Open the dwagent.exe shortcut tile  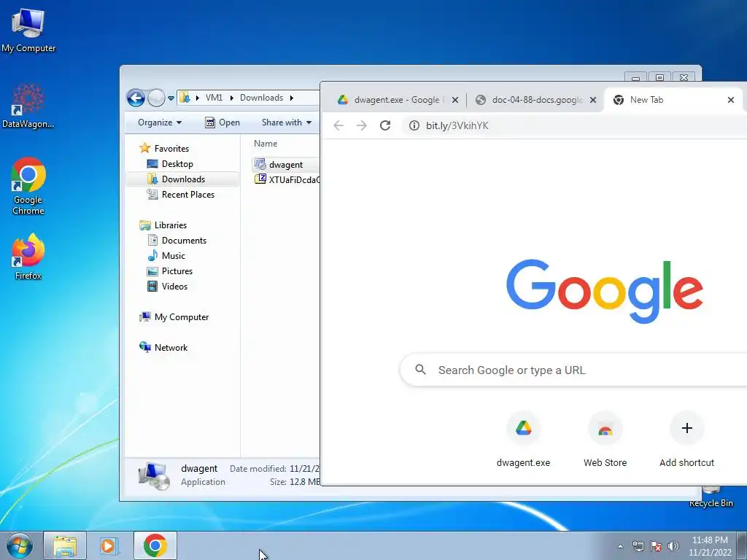tap(523, 440)
